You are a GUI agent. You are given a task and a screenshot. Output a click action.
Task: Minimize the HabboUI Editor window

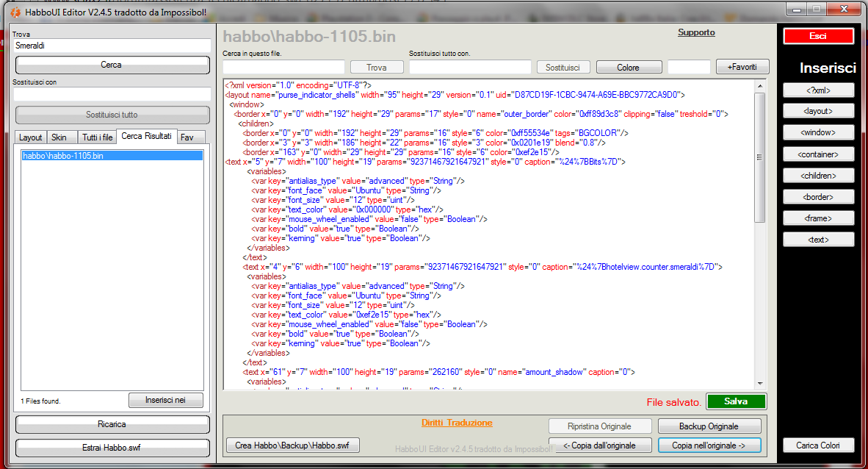point(797,10)
